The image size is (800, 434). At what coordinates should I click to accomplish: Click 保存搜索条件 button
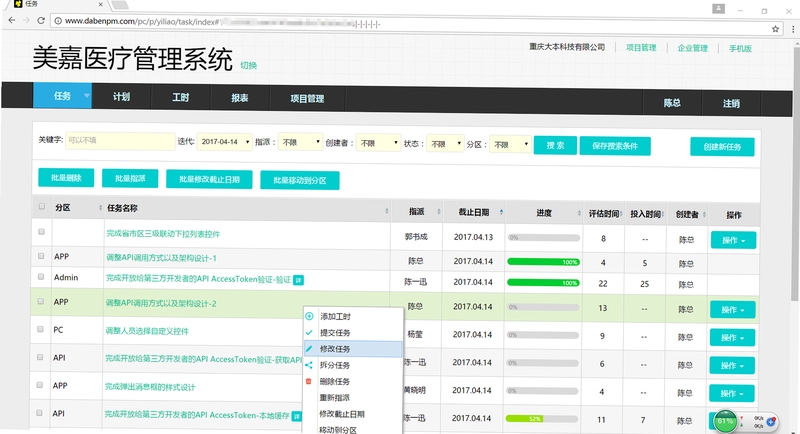pos(615,146)
